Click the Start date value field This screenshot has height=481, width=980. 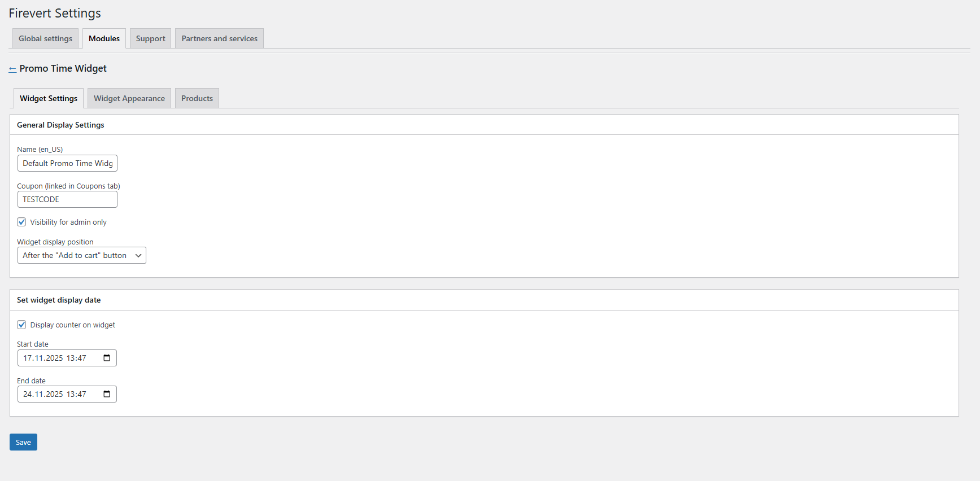point(56,358)
